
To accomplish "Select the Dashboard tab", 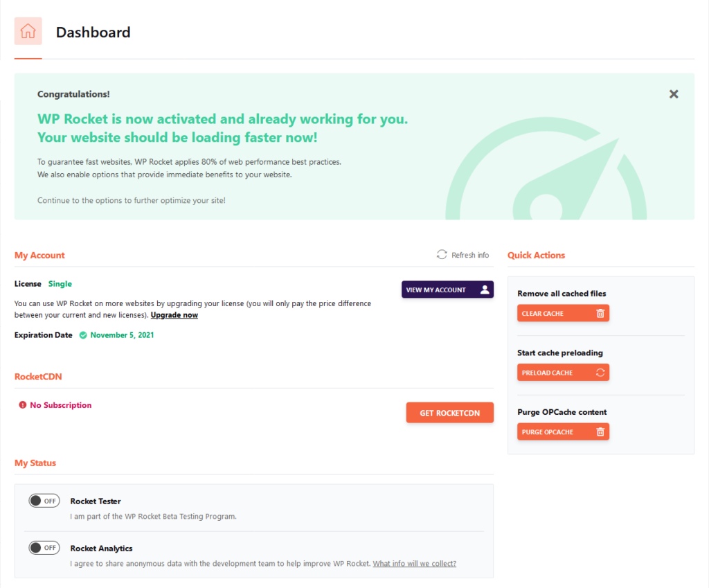I will click(x=93, y=32).
